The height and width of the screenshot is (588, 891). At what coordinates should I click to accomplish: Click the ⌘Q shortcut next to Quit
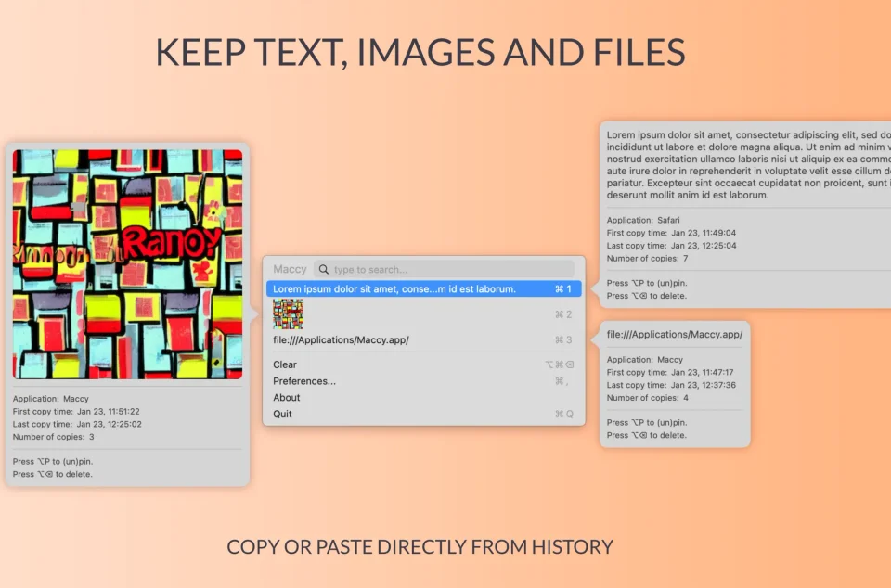(563, 415)
